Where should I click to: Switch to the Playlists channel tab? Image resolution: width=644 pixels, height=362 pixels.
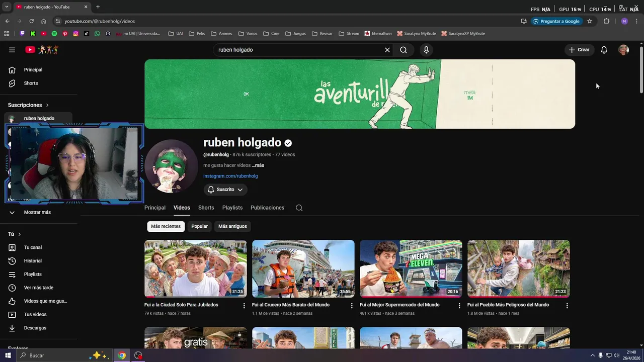[232, 208]
